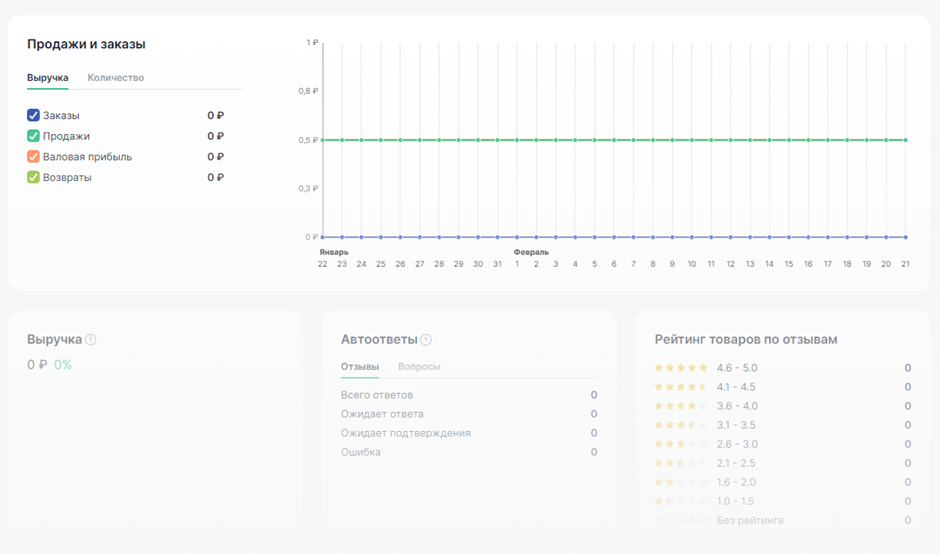The height and width of the screenshot is (554, 940).
Task: Click the 1 ₽ axis label
Action: point(312,42)
